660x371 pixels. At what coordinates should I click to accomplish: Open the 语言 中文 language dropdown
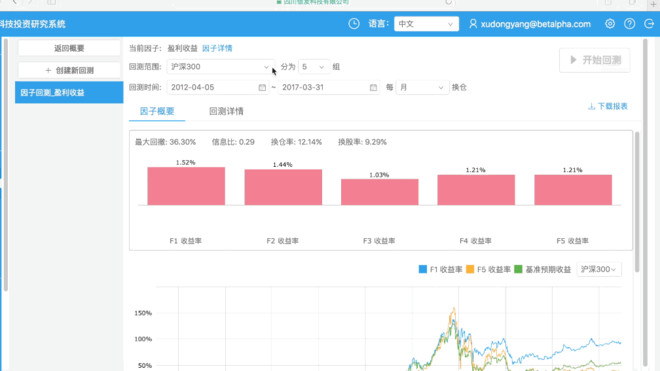426,24
